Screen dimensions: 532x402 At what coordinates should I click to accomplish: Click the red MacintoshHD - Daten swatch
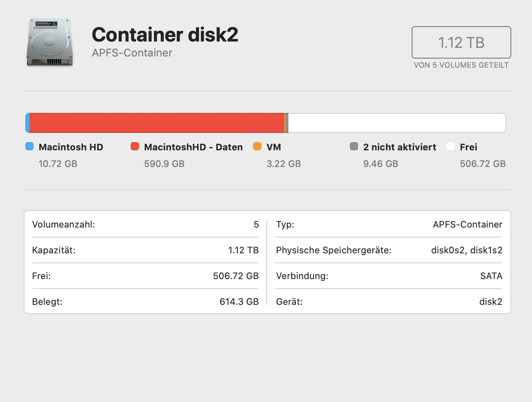point(135,146)
